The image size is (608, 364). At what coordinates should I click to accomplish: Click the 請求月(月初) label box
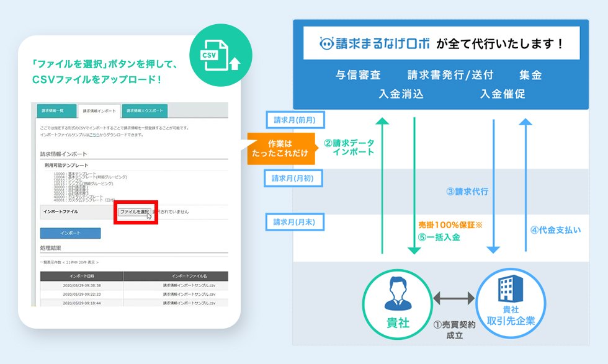(x=293, y=179)
